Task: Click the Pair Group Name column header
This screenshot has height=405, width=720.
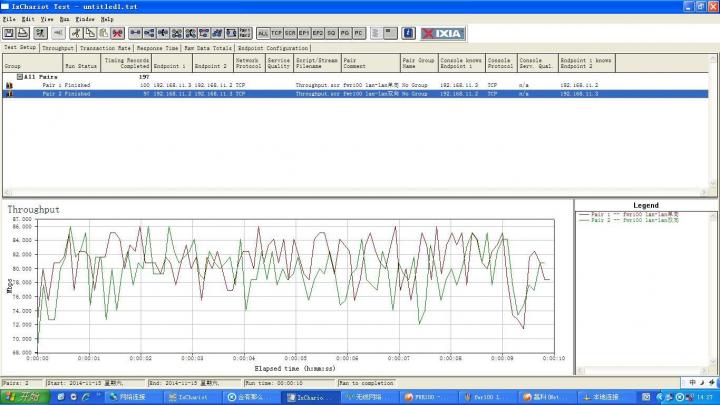Action: (419, 63)
